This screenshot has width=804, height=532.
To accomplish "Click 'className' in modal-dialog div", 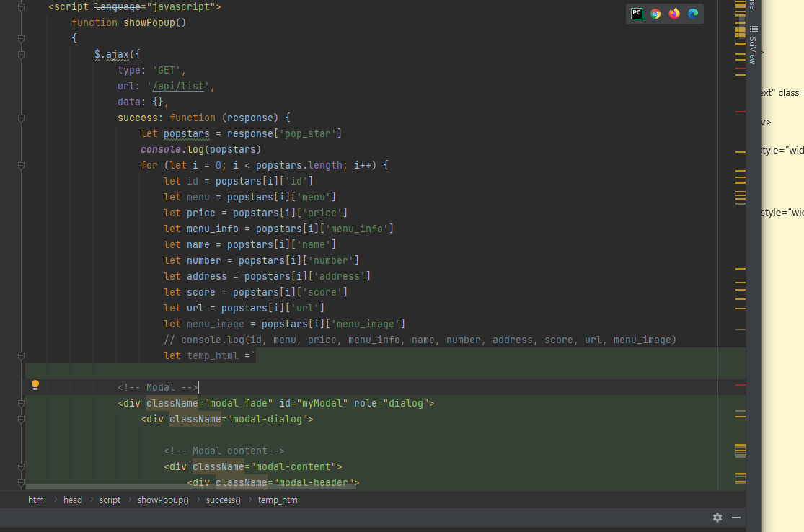I will 195,420.
